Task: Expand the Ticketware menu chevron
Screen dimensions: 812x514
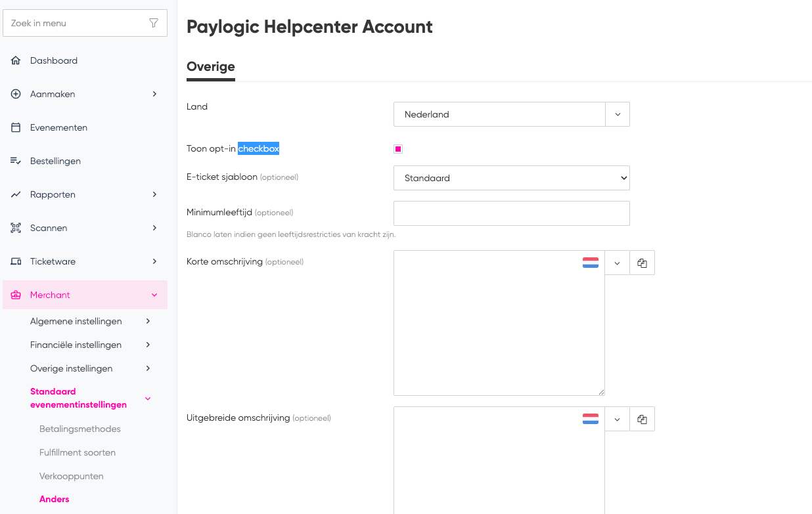Action: (154, 261)
